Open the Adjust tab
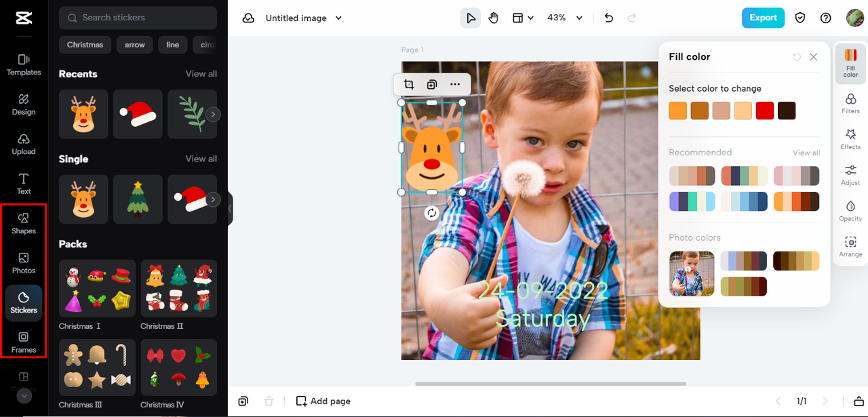The image size is (868, 417). pos(850,176)
